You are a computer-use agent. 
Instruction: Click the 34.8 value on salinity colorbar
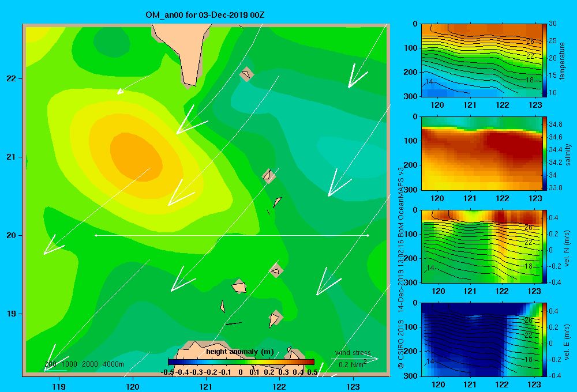point(555,125)
